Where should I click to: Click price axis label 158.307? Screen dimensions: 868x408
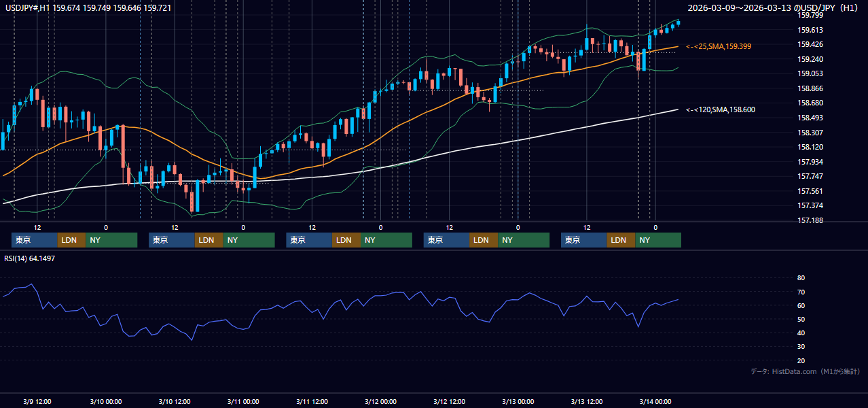(x=810, y=133)
